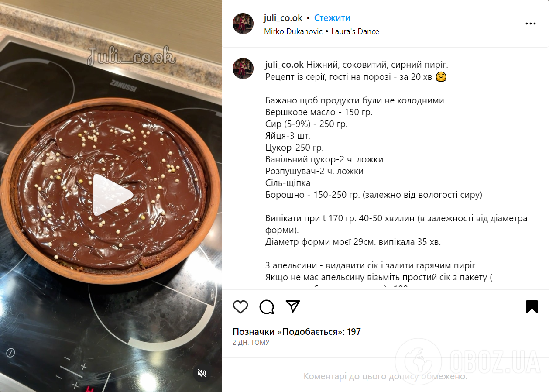Open juli_co.ok avatar beside the caption
This screenshot has height=392, width=549.
point(243,69)
